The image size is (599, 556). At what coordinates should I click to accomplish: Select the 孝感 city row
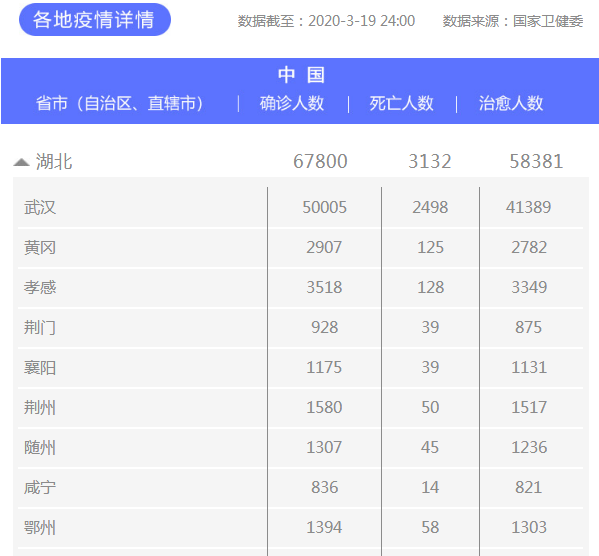pos(300,288)
